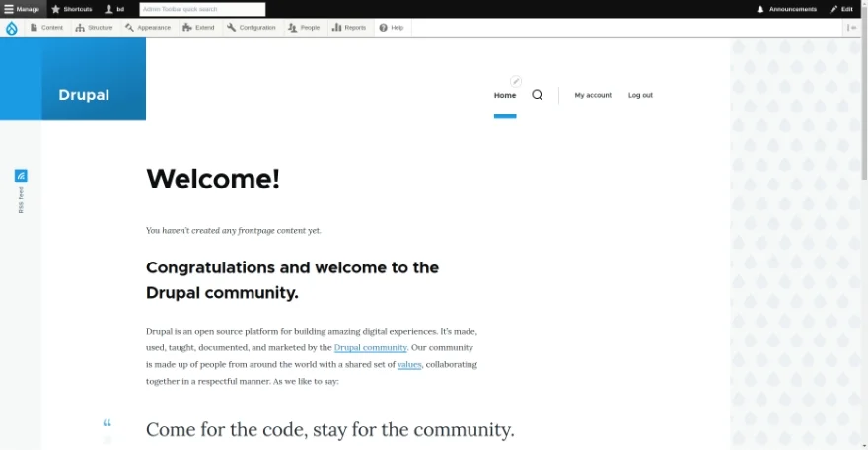868x450 pixels.
Task: Click "Come for the code, stay for the community." quote
Action: pyautogui.click(x=329, y=429)
